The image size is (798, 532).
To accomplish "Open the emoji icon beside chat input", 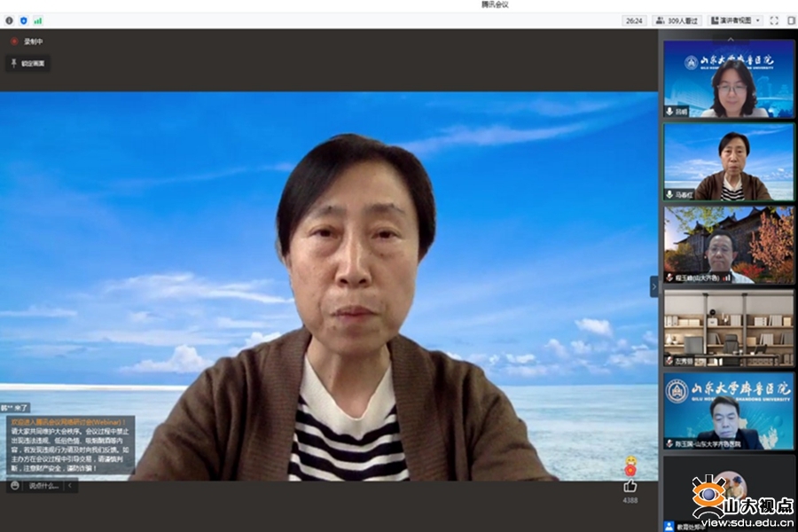I will (x=14, y=486).
